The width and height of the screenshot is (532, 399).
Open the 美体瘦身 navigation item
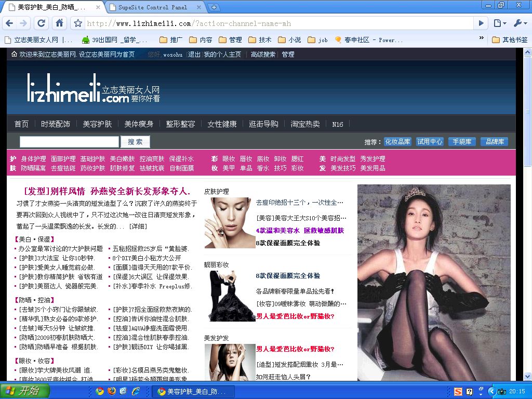click(x=139, y=124)
